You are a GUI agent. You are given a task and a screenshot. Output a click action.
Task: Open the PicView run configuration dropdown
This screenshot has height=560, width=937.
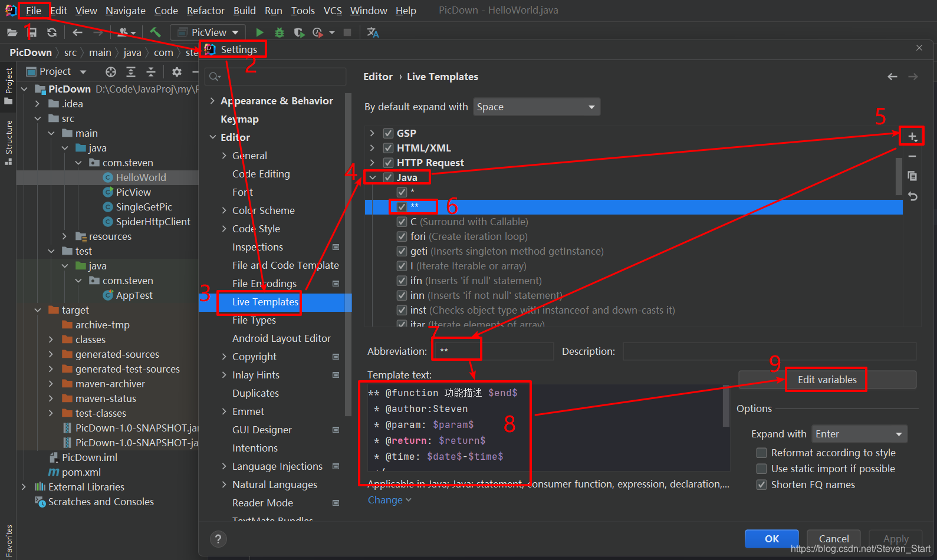[x=208, y=32]
